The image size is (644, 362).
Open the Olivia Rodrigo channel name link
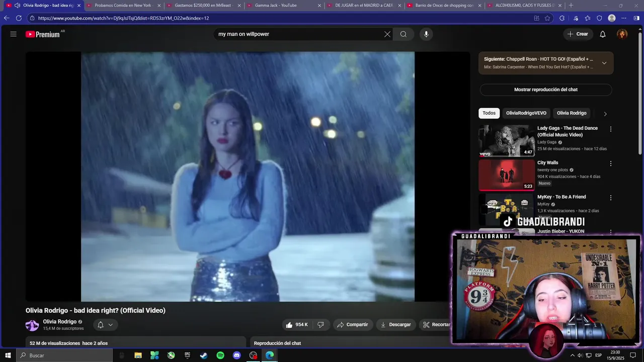(x=60, y=322)
